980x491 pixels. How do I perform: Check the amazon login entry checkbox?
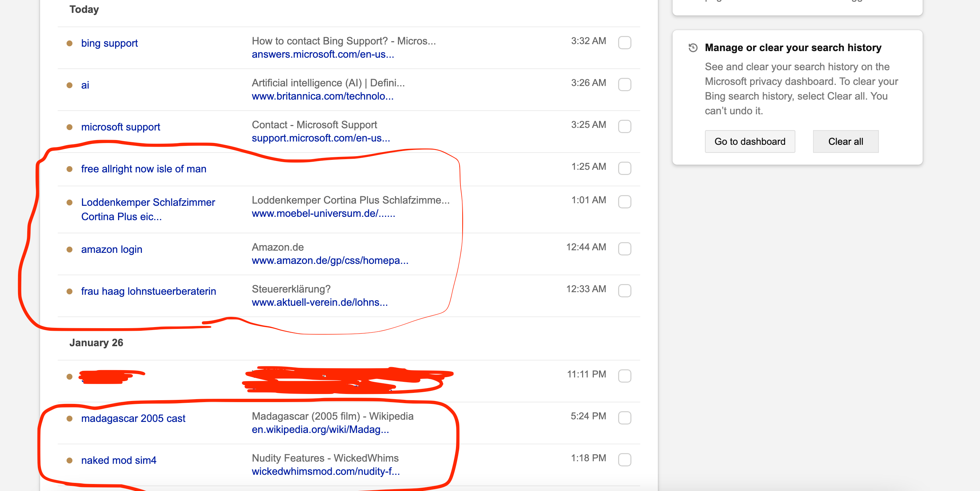coord(624,248)
